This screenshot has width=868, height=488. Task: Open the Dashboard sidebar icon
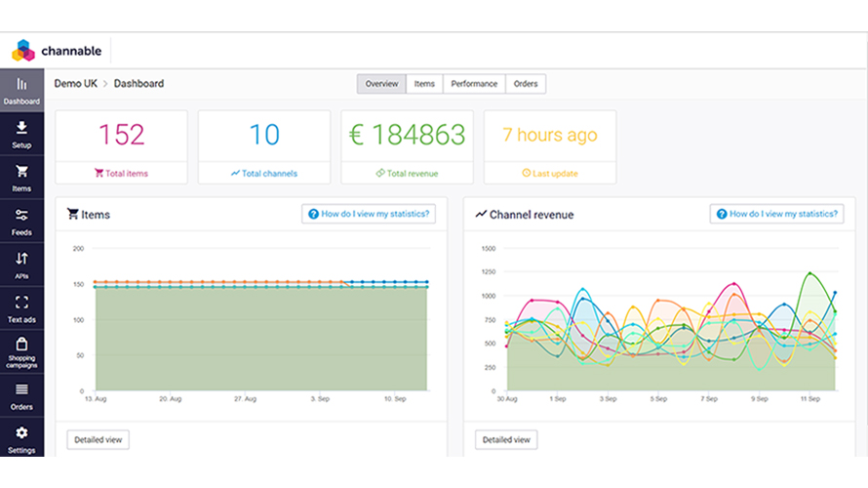point(21,91)
